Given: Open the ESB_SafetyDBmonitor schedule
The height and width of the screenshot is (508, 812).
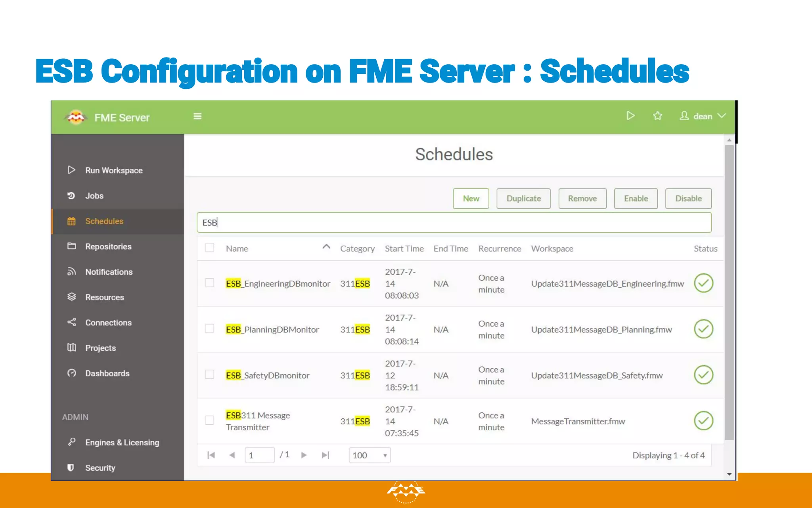Looking at the screenshot, I should 268,375.
